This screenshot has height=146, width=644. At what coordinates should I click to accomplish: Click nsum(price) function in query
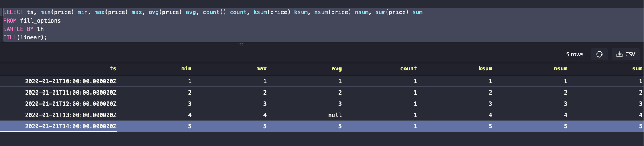click(x=333, y=12)
